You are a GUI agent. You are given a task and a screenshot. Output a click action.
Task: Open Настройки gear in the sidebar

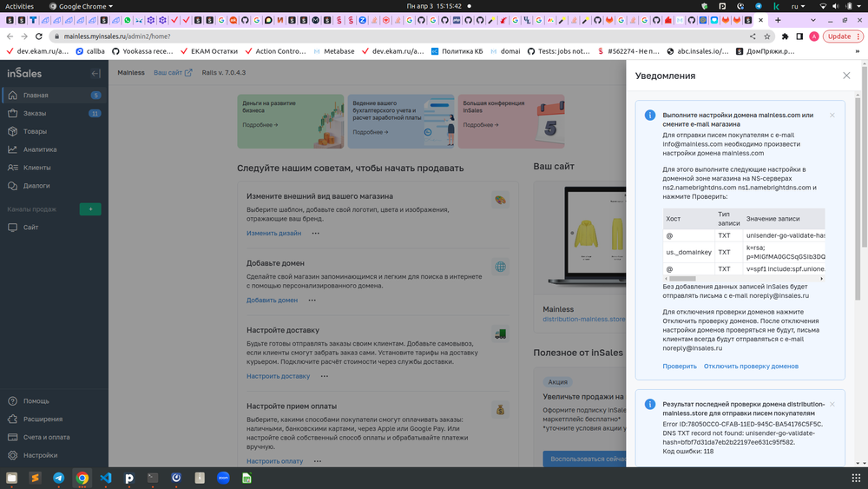pos(40,455)
